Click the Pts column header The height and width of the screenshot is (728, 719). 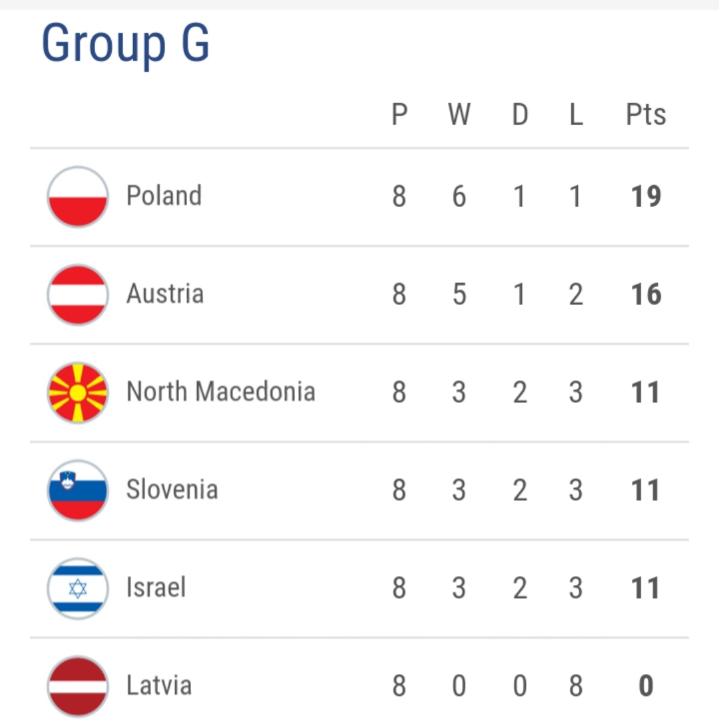pos(646,115)
